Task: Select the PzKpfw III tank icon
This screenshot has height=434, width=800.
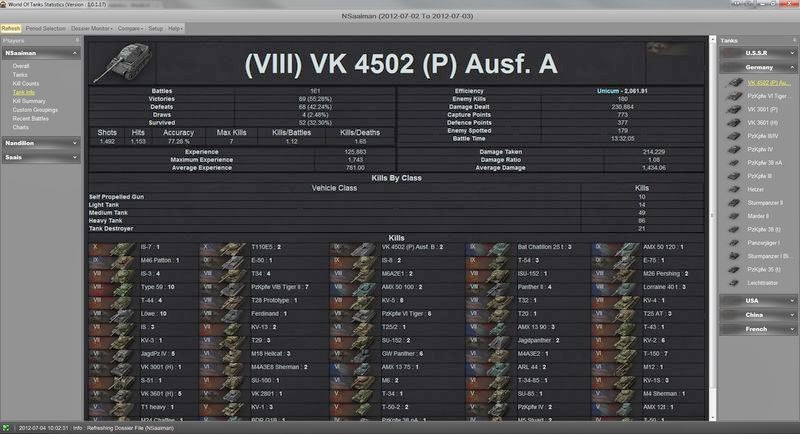Action: 734,176
